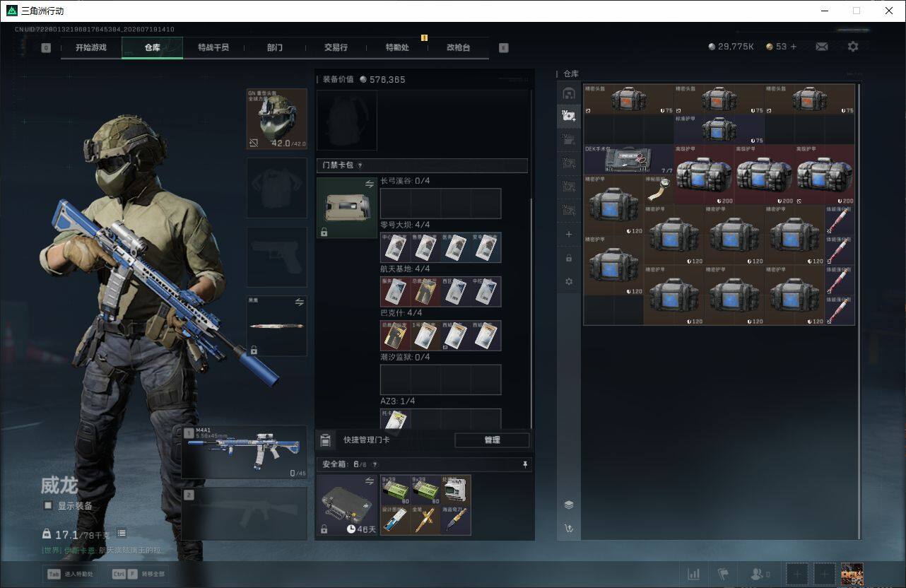Select first keycard in 零号大坝 row
This screenshot has width=906, height=588.
point(395,247)
